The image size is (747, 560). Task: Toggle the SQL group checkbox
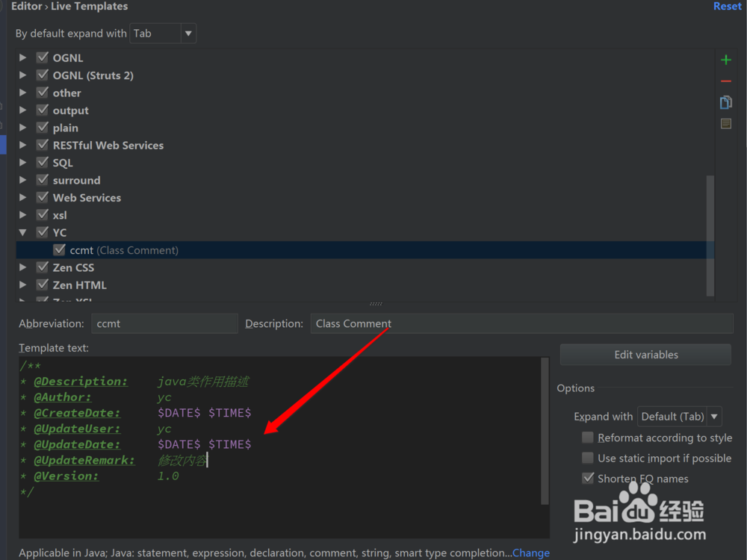(43, 162)
